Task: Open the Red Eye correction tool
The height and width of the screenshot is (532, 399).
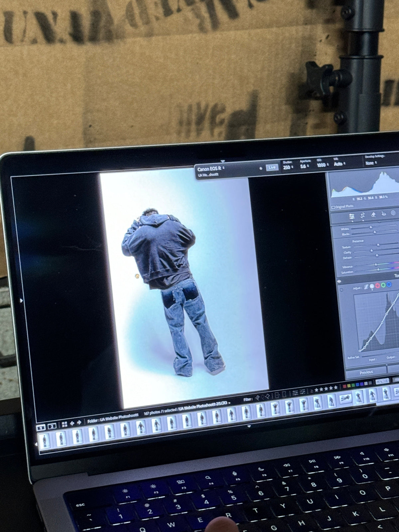Action: 383,214
